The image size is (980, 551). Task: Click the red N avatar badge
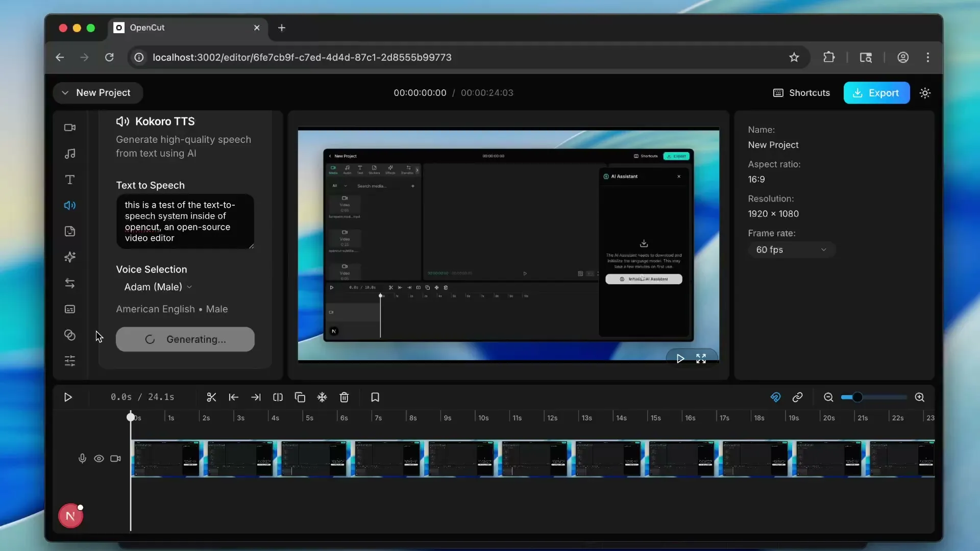point(70,516)
